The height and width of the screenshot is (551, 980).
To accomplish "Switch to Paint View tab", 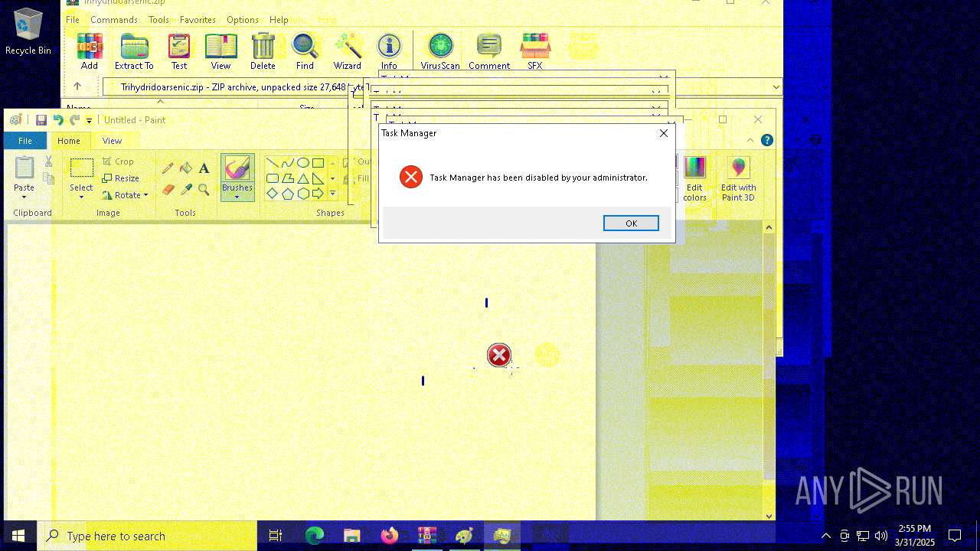I will click(x=113, y=141).
